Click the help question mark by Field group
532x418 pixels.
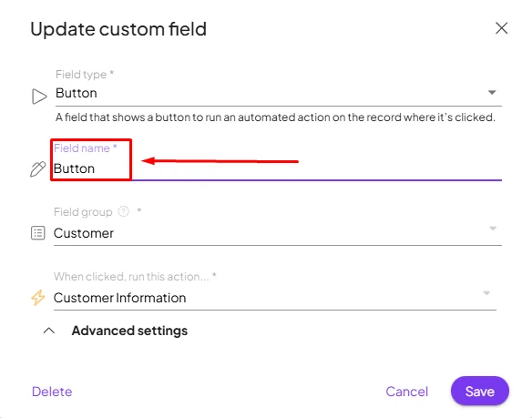(124, 211)
